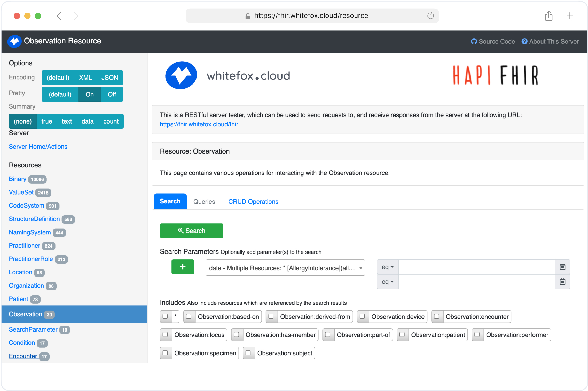588x391 pixels.
Task: Click the green Search button
Action: [191, 231]
